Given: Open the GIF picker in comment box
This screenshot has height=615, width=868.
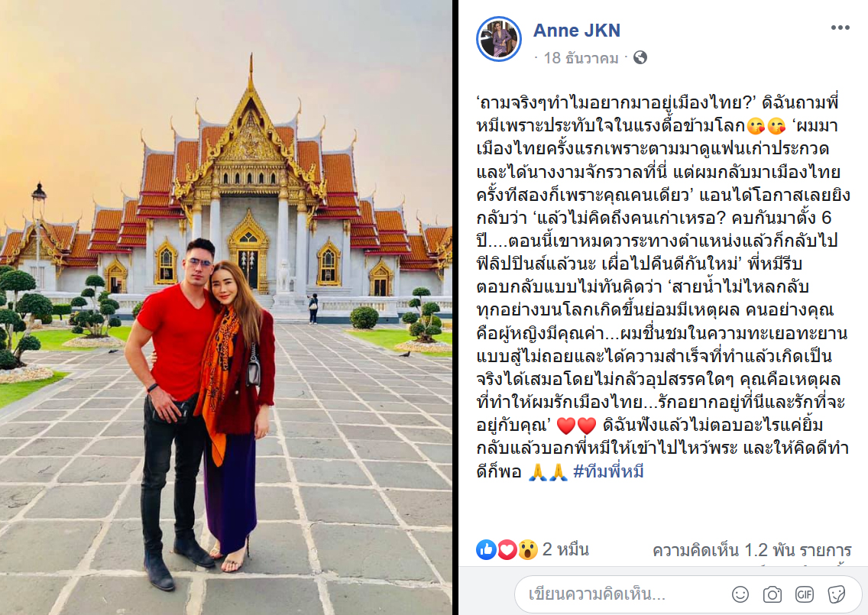Looking at the screenshot, I should point(804,594).
